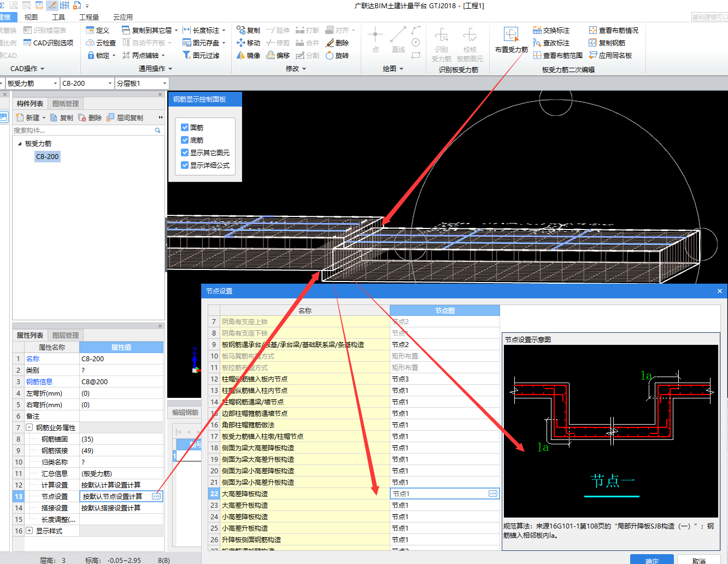Click the 布置受力筋 tool icon
The height and width of the screenshot is (564, 728).
511,35
